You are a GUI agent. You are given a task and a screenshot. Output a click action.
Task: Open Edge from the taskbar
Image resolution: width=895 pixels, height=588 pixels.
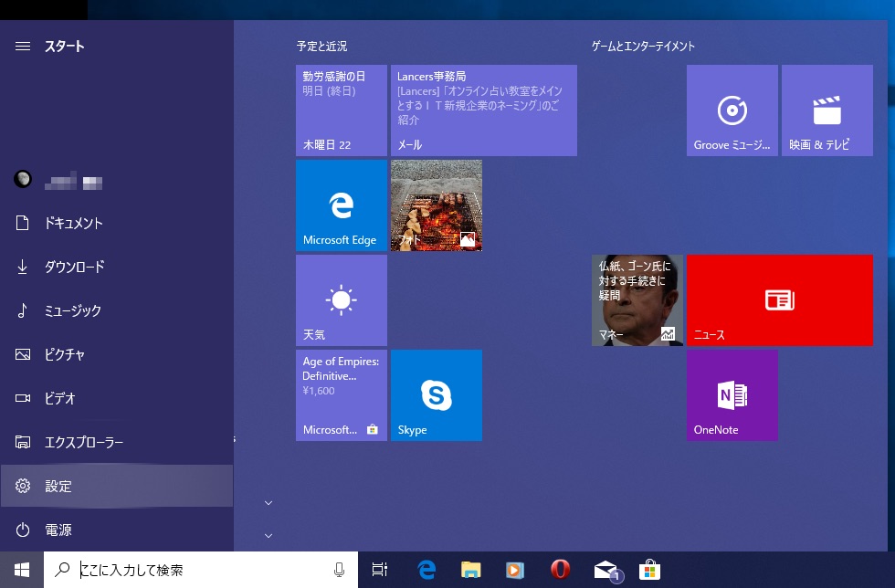tap(426, 570)
